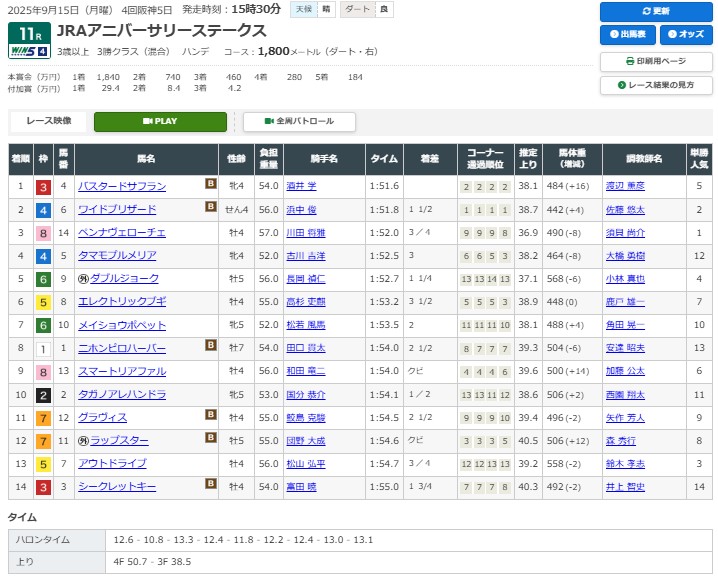Open the 印刷用ページ print view
Screen dimensions: 718x578
655,61
